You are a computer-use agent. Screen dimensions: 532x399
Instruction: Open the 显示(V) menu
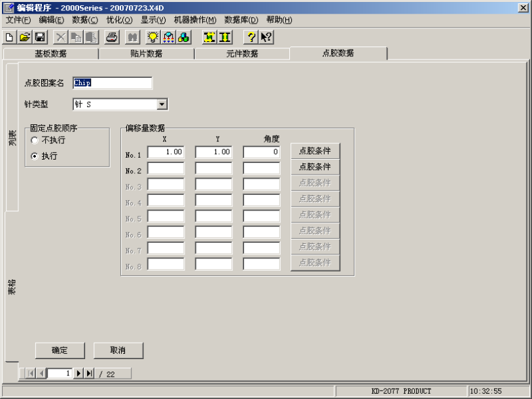coord(153,20)
